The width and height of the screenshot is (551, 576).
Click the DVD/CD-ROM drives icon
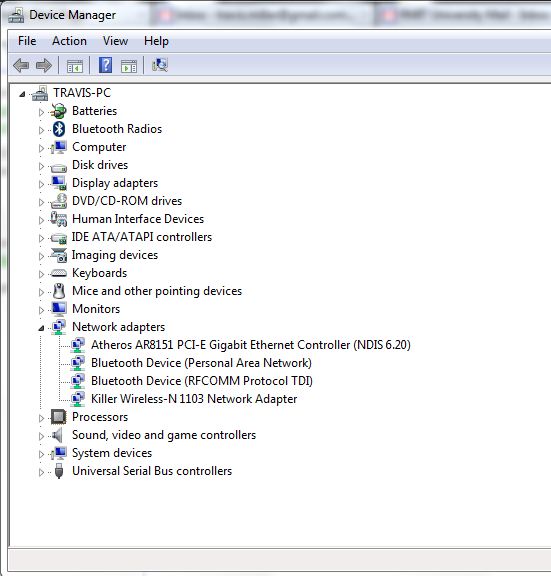tap(59, 201)
